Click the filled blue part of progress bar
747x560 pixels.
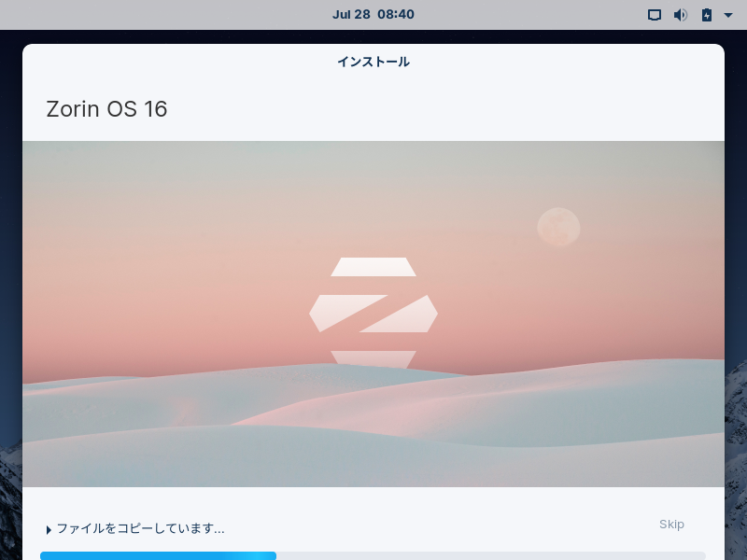(x=158, y=555)
